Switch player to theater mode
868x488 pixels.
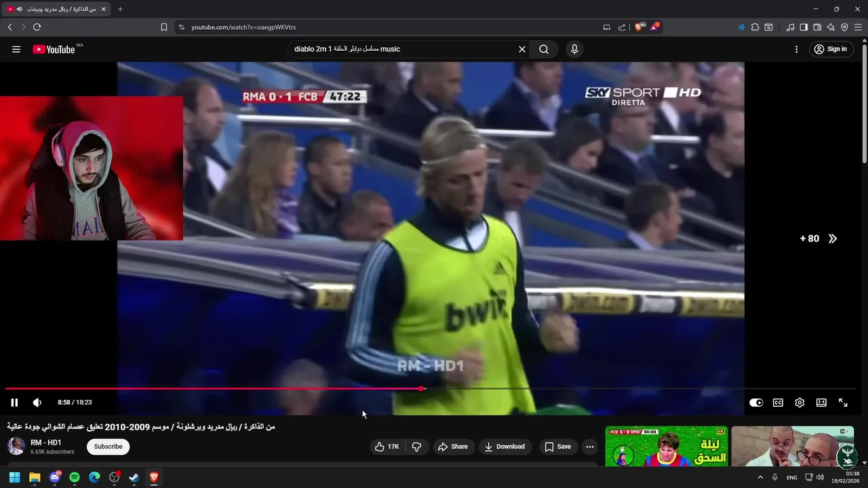[821, 403]
